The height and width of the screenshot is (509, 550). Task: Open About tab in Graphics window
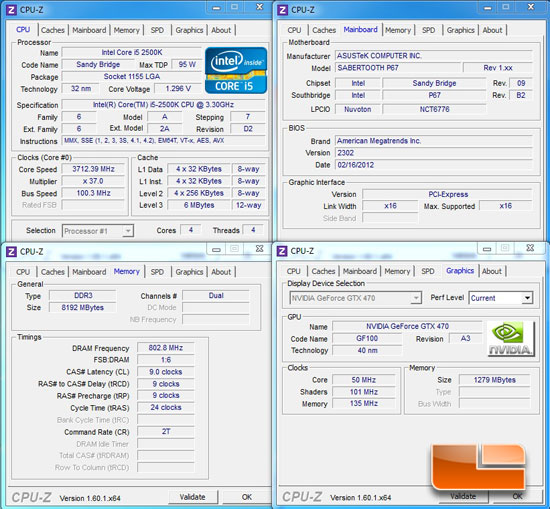click(x=492, y=271)
